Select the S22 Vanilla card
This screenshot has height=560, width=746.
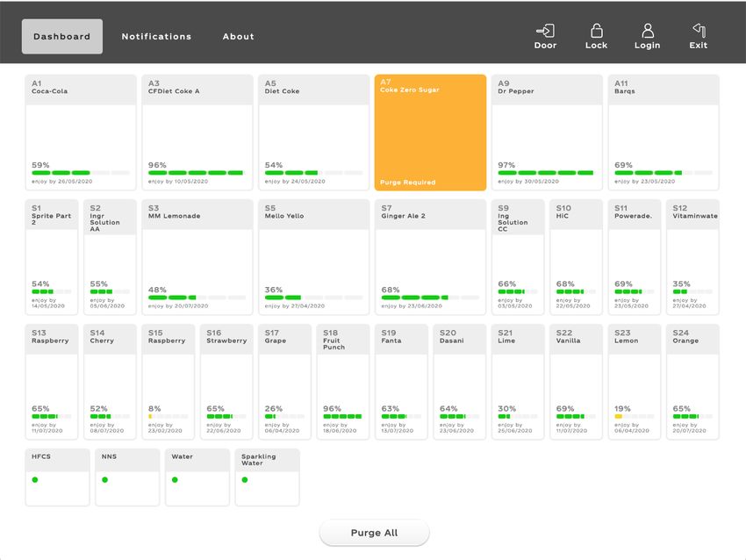tap(576, 382)
